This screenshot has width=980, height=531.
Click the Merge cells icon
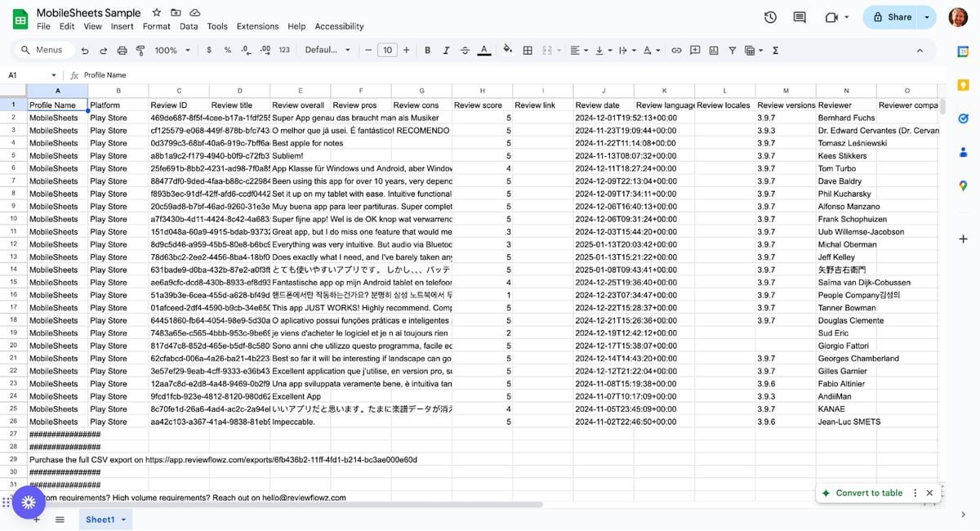(547, 50)
